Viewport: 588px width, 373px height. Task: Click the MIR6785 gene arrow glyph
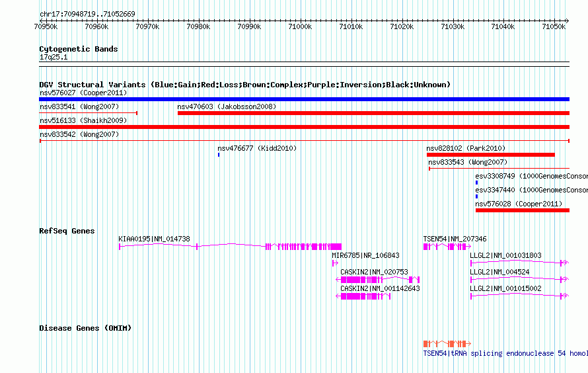click(335, 263)
